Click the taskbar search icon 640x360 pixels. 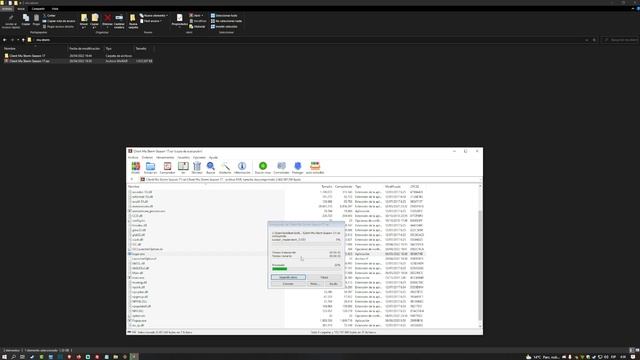pyautogui.click(x=13, y=357)
